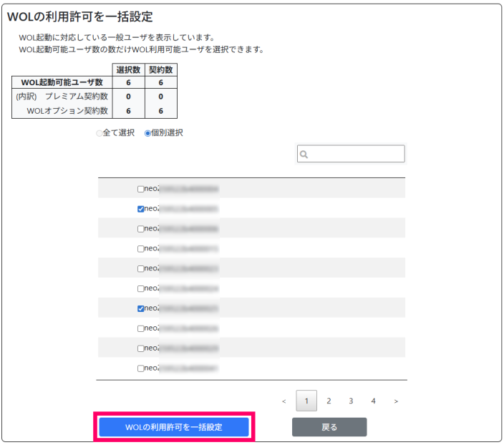Jump to page 3 of the user list

point(351,401)
